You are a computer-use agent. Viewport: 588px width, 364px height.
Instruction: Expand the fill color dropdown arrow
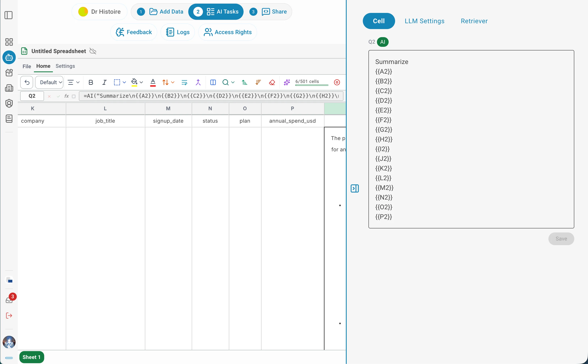point(141,82)
